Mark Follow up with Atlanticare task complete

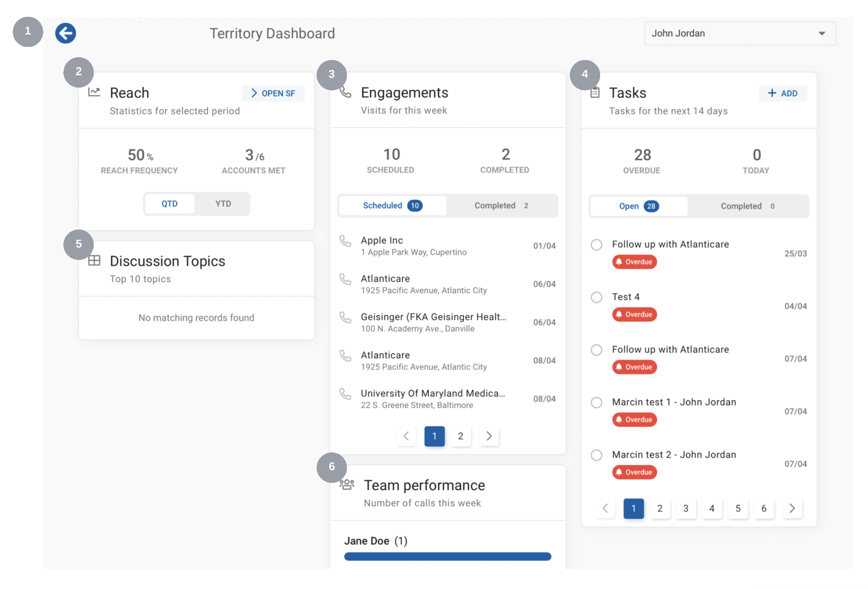[596, 245]
